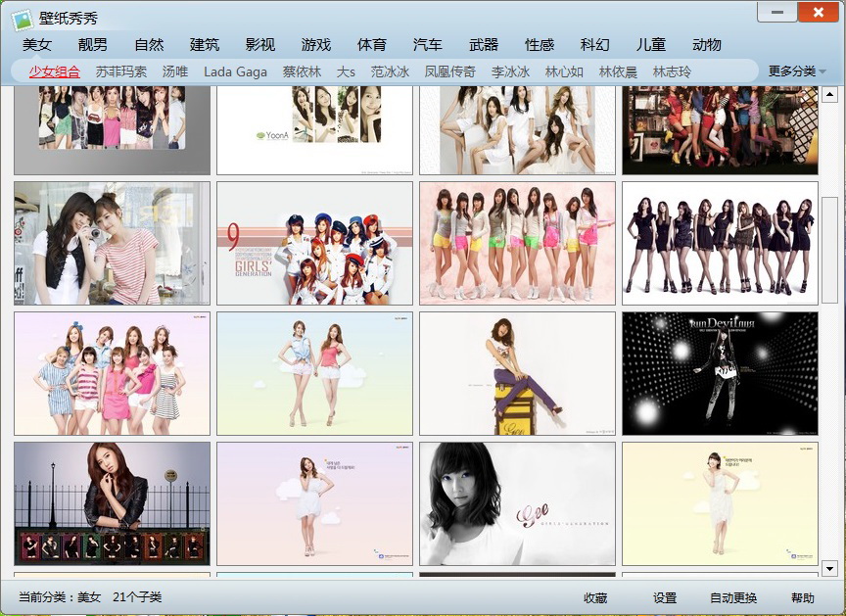Open the number 9 Girls' Generation wallpaper

click(x=314, y=243)
